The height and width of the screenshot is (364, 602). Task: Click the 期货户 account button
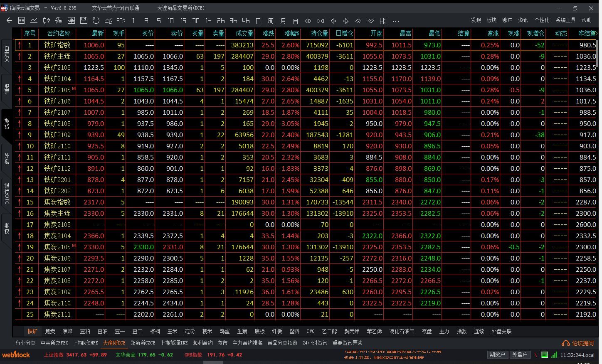[497, 354]
